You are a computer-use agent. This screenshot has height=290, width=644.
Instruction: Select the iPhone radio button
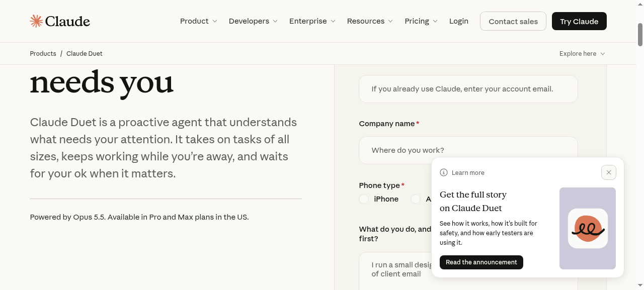(x=364, y=199)
